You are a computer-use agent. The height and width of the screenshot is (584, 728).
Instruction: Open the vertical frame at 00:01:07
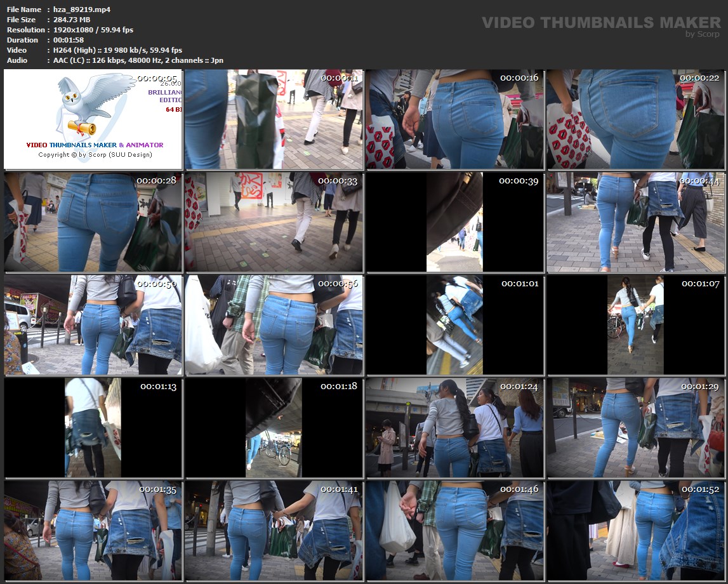click(635, 325)
